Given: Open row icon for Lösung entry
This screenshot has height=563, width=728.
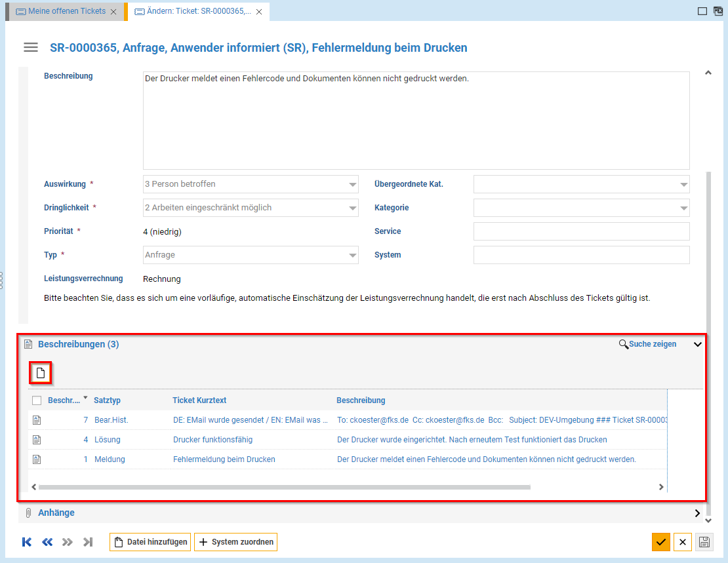Looking at the screenshot, I should [x=37, y=440].
